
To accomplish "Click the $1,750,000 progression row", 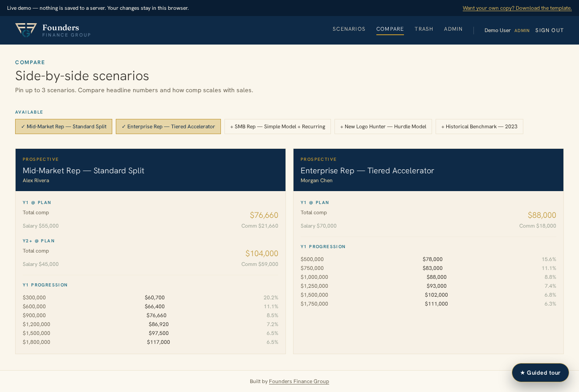I will pyautogui.click(x=428, y=304).
